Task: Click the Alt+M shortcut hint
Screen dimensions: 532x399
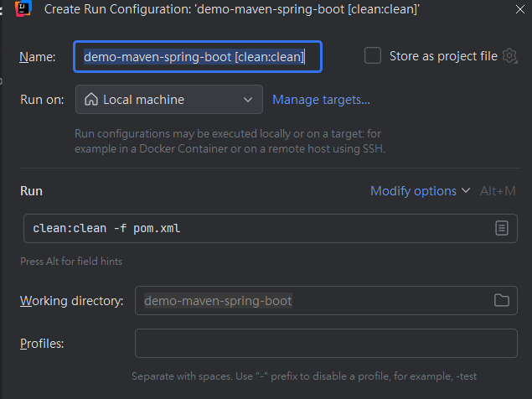Action: point(498,191)
